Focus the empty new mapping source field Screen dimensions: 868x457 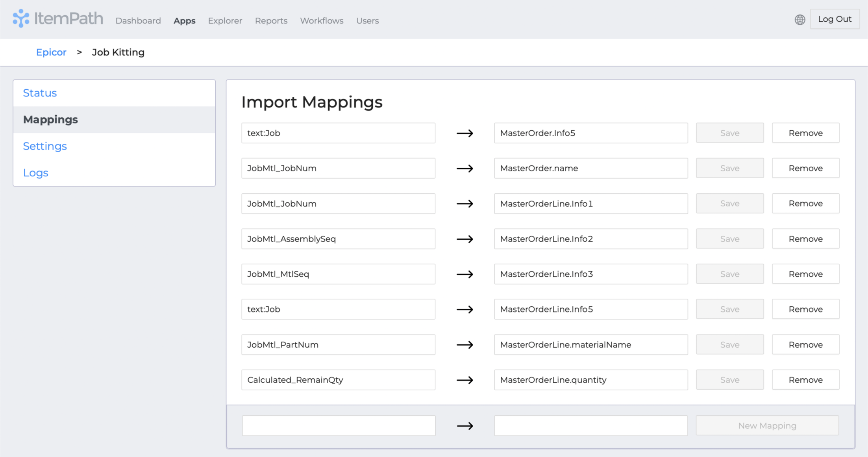point(338,425)
